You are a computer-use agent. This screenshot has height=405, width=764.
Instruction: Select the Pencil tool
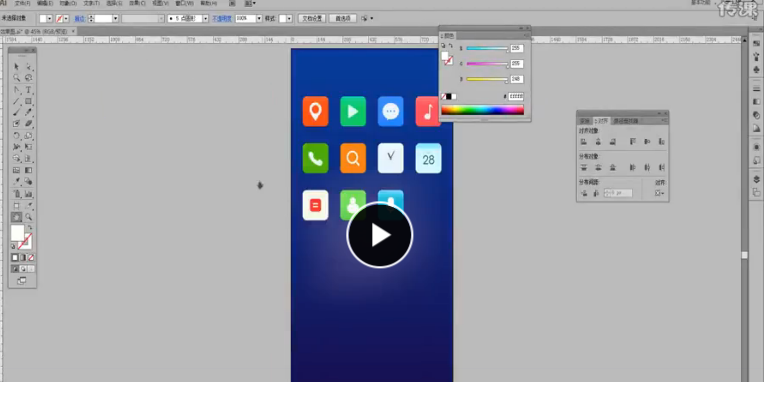tap(29, 113)
